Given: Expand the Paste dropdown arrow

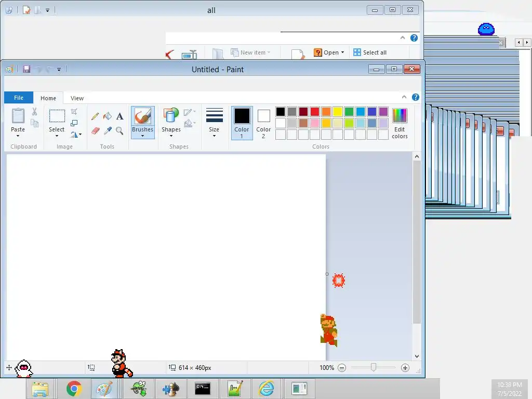Looking at the screenshot, I should (18, 136).
